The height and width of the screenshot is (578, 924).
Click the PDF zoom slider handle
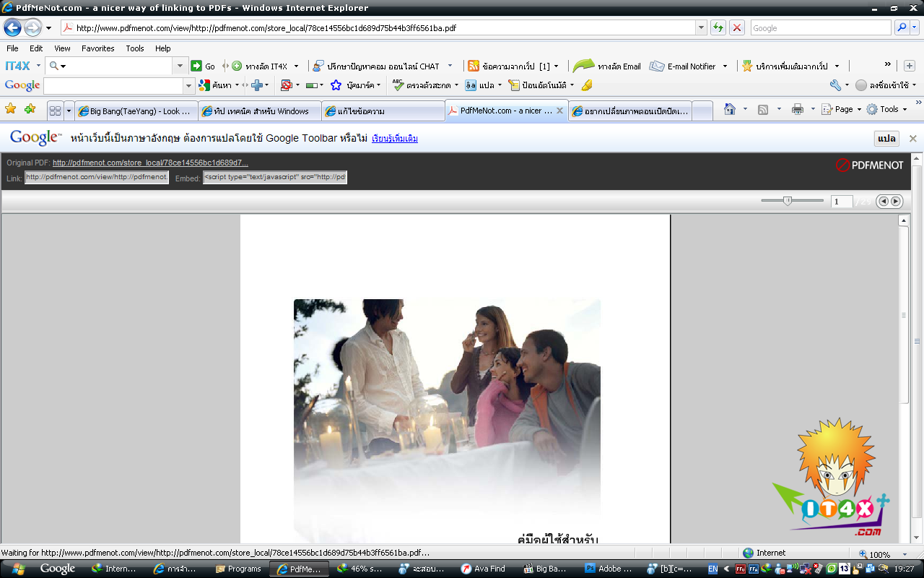coord(788,201)
